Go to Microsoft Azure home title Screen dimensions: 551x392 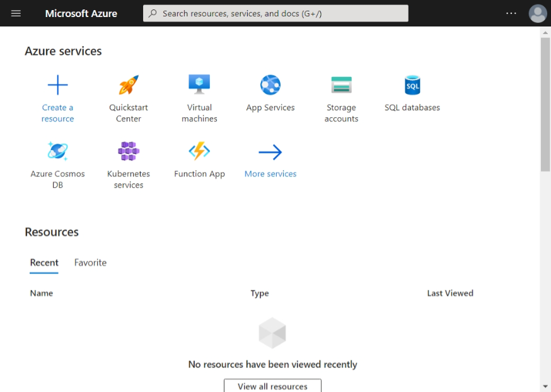tap(81, 13)
